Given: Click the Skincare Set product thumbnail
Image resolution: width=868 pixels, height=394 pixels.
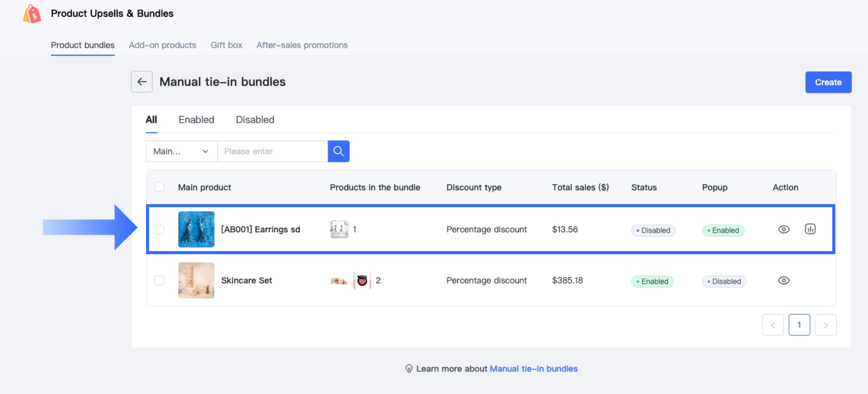Looking at the screenshot, I should pos(196,280).
